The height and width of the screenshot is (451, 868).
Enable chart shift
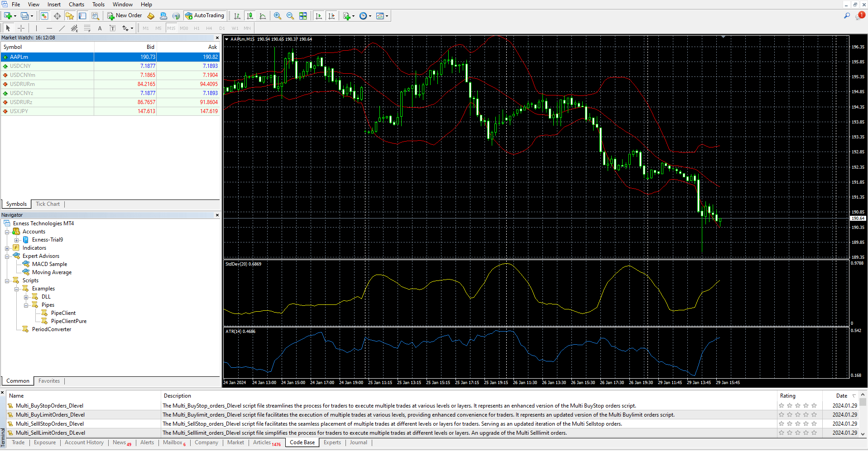(331, 16)
